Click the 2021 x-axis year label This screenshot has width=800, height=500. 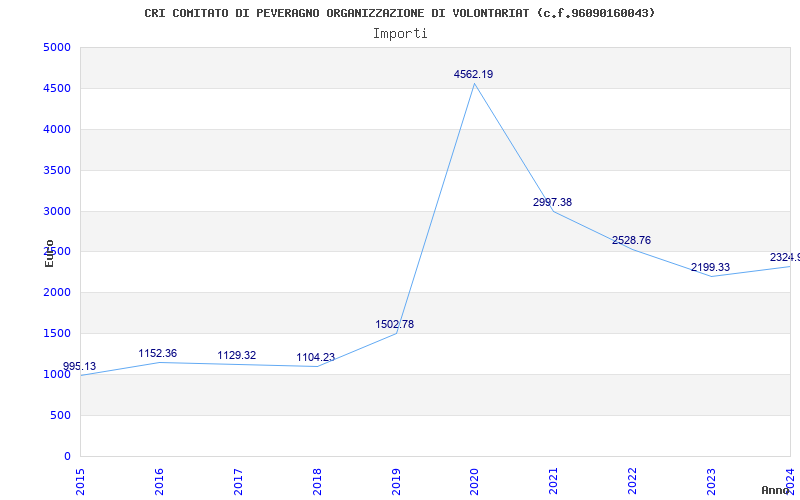tap(554, 482)
